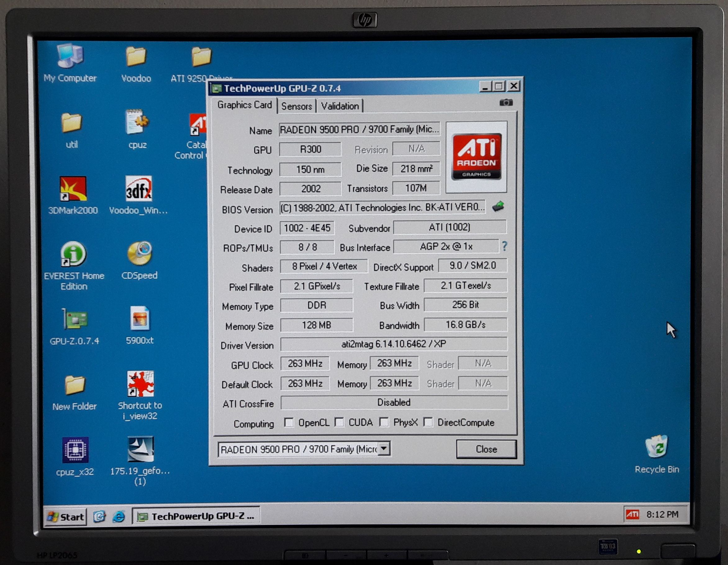
Task: Open Shortcut to i_view32 icon
Action: coord(140,384)
